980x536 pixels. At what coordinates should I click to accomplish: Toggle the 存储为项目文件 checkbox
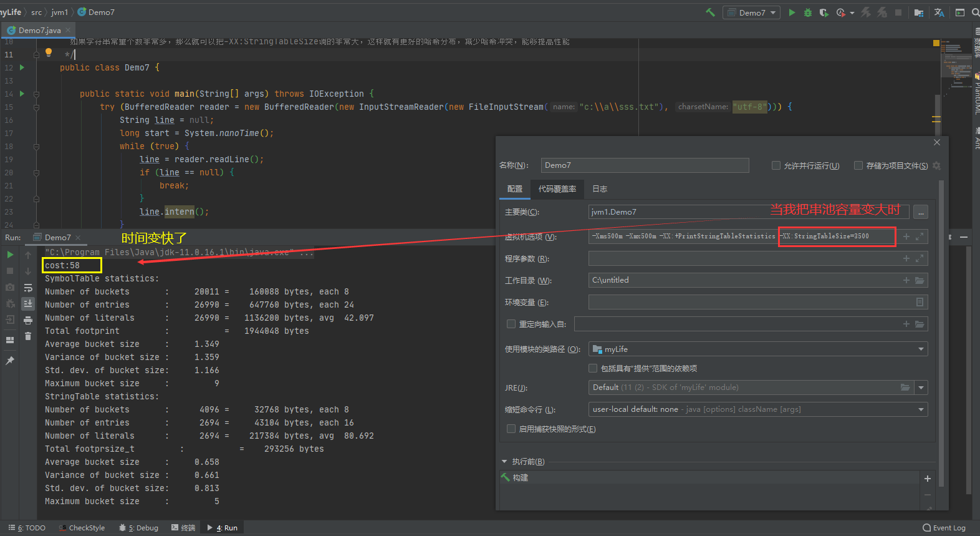pyautogui.click(x=858, y=165)
